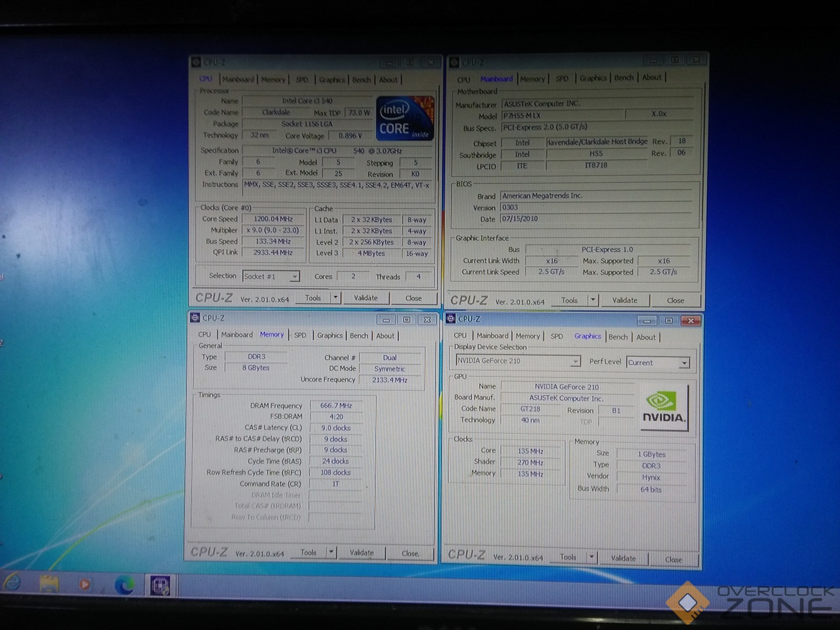Screen dimensions: 840x630
Task: Click the ASUSTeK Computer INC. manufacturer field
Action: click(597, 103)
